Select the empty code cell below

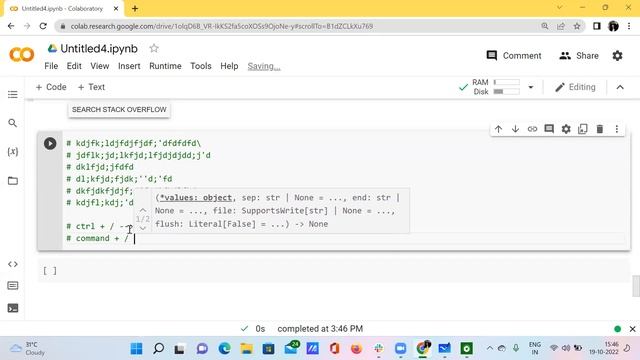click(x=334, y=271)
